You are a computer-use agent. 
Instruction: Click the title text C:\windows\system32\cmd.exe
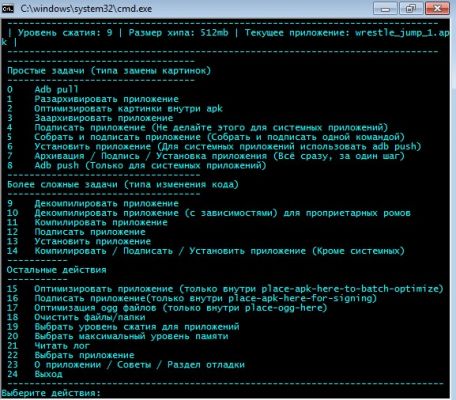tap(86, 9)
